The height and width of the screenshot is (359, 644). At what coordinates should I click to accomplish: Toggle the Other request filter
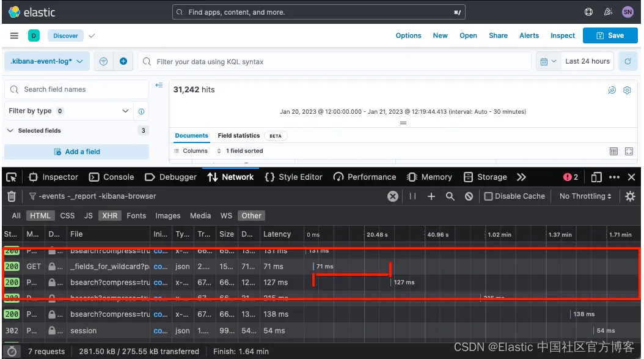click(x=251, y=216)
